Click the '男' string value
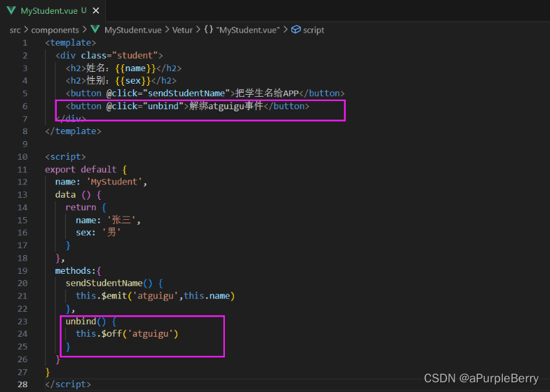This screenshot has width=550, height=392. (111, 232)
